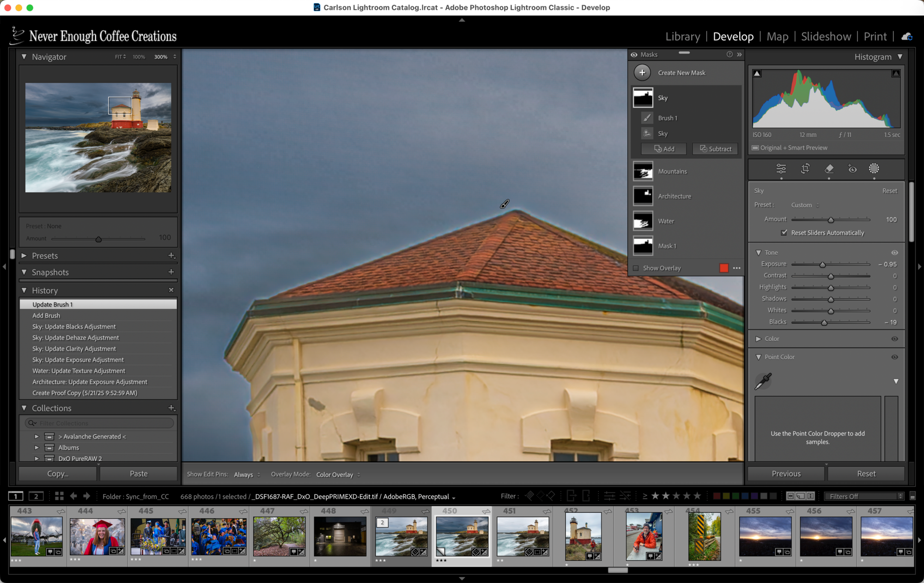924x583 pixels.
Task: Clear History with the X icon
Action: click(x=171, y=290)
